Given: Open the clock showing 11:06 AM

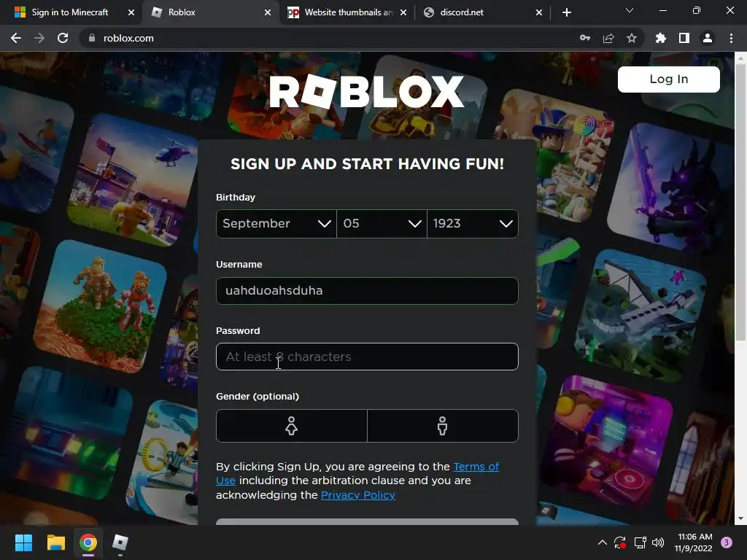Looking at the screenshot, I should (x=694, y=542).
